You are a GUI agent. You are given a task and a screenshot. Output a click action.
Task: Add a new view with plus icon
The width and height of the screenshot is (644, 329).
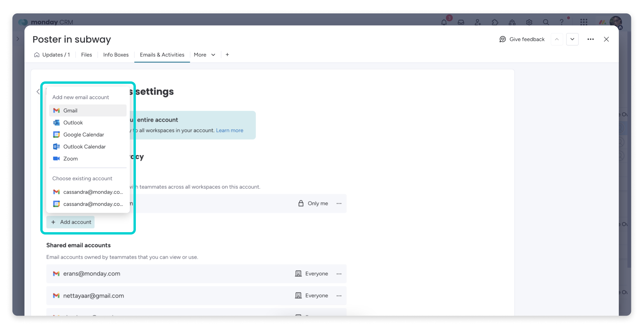227,55
